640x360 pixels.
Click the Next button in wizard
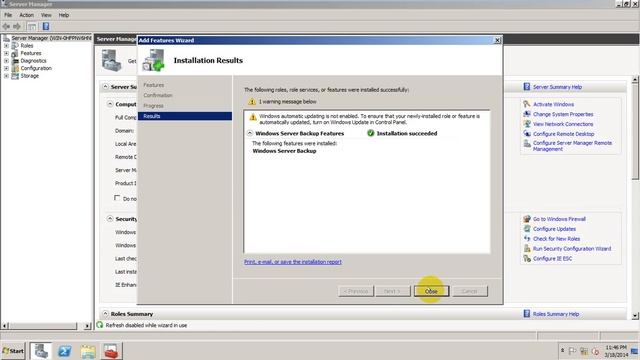[393, 291]
